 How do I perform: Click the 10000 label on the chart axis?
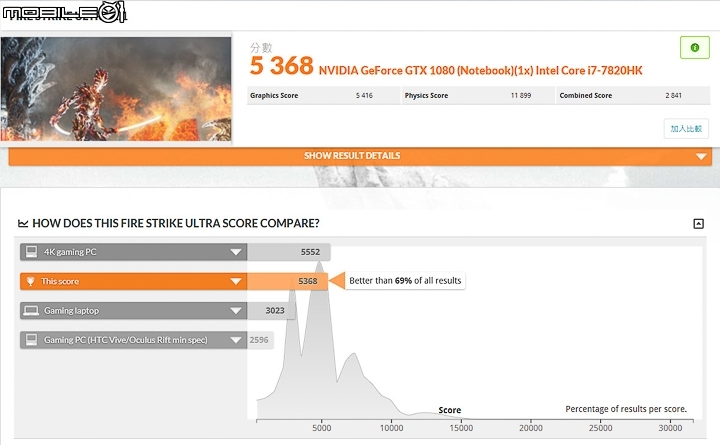(391, 428)
